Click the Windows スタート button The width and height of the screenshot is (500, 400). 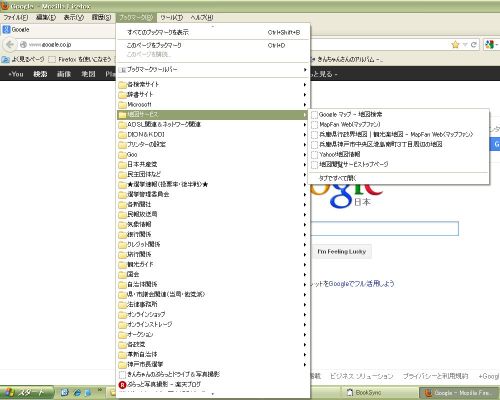coord(27,393)
